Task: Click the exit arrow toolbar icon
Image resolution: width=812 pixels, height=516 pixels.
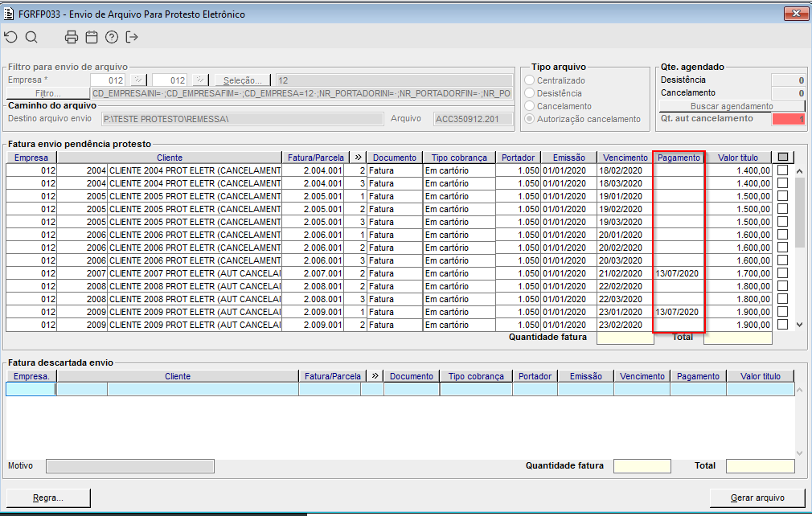Action: [x=133, y=37]
